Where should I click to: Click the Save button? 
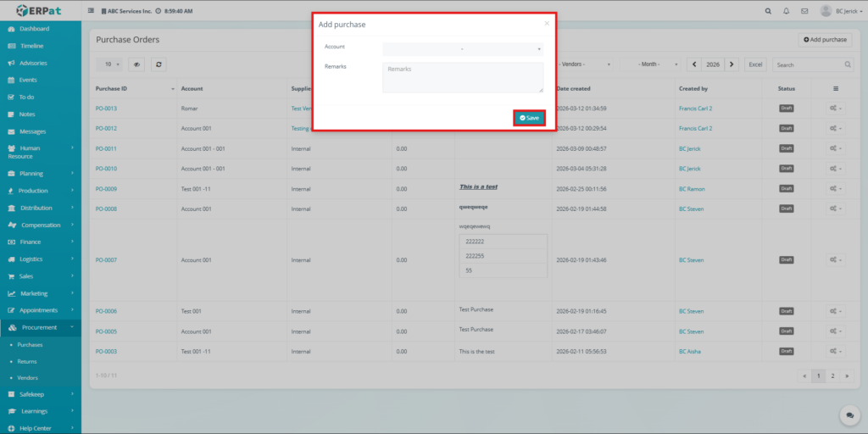click(529, 118)
